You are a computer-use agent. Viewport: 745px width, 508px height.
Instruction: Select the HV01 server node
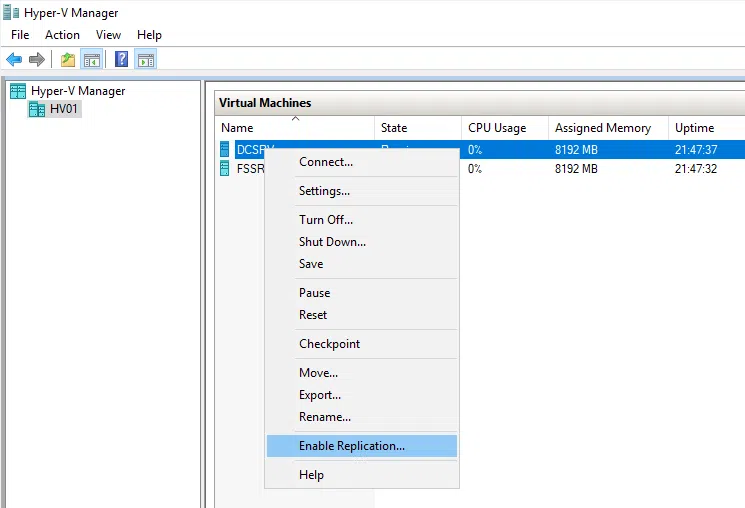[x=64, y=109]
